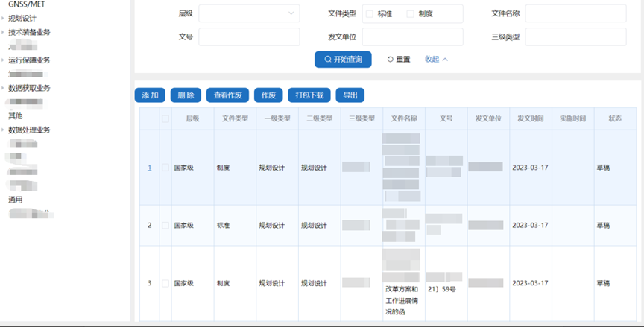Screen dimensions: 644x327
Task: Expand the 技术装备业务 tree node
Action: click(3, 32)
